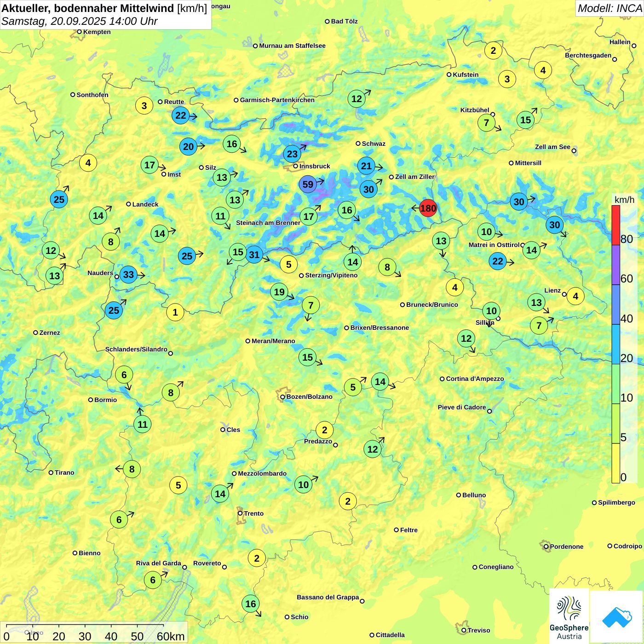Select the 2 marker above Predazzo

324,430
